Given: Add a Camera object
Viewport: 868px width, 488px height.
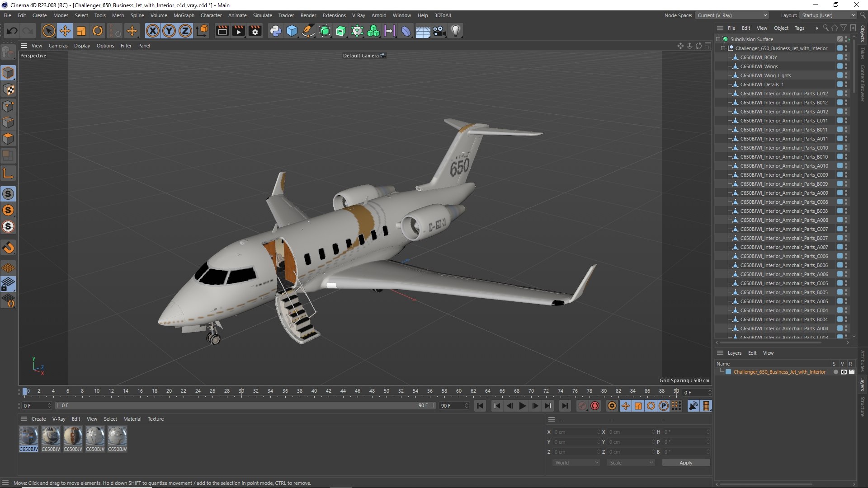Looking at the screenshot, I should [x=439, y=31].
